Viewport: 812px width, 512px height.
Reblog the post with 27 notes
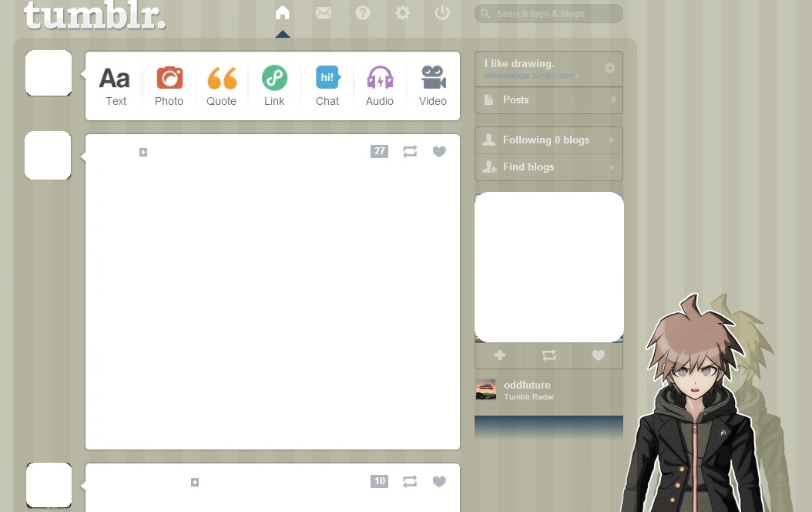[410, 151]
